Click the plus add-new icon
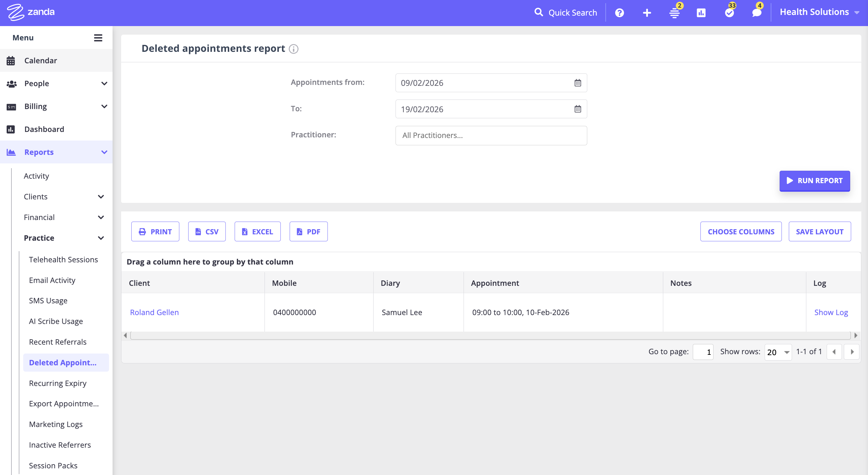 647,13
